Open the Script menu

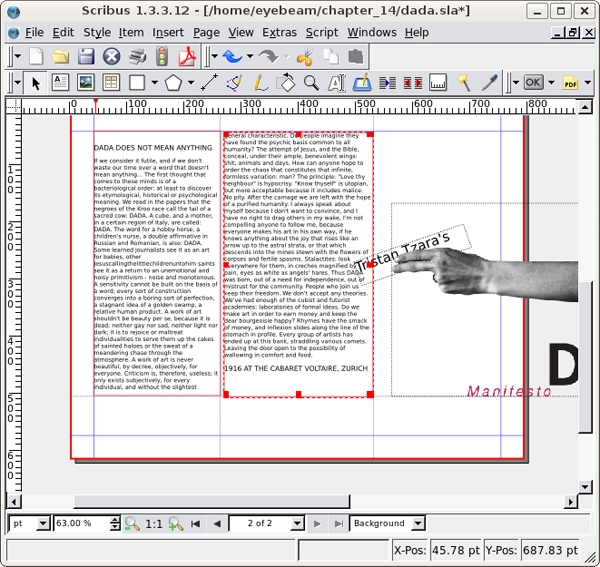coord(321,32)
